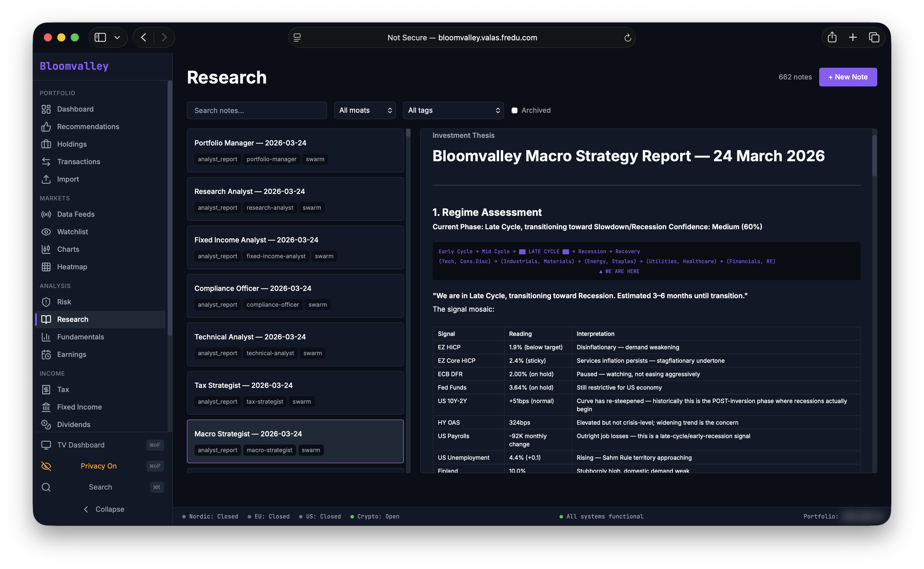Click the Dividends coins icon
The height and width of the screenshot is (569, 924).
coord(46,424)
